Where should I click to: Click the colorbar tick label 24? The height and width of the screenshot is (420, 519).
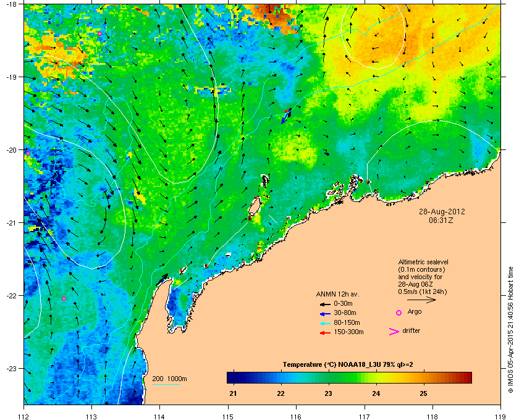pos(376,393)
